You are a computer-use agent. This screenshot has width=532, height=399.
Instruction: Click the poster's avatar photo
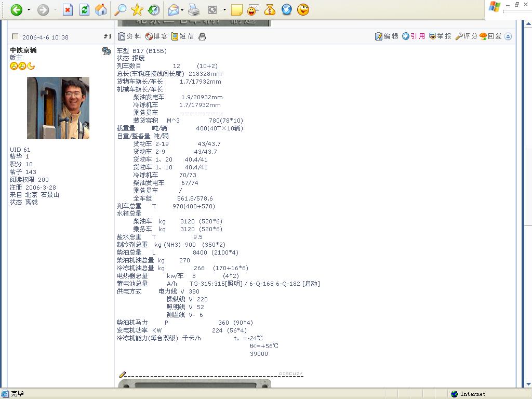58,108
